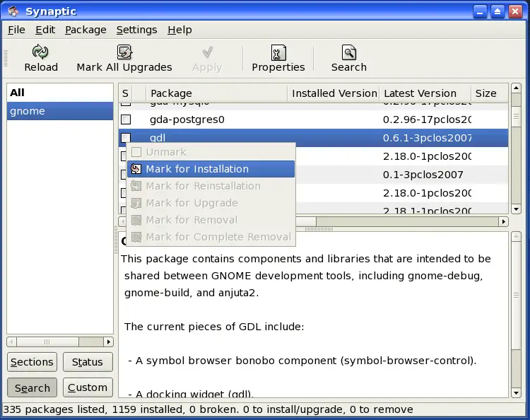Click the Mark for Complete Removal icon
The height and width of the screenshot is (420, 530).
click(x=136, y=237)
